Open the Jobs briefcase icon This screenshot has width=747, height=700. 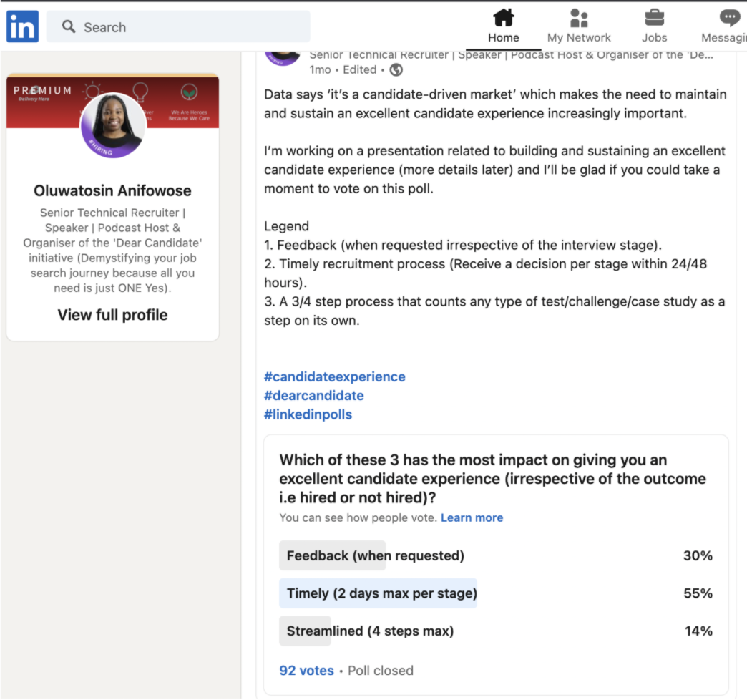(x=654, y=18)
